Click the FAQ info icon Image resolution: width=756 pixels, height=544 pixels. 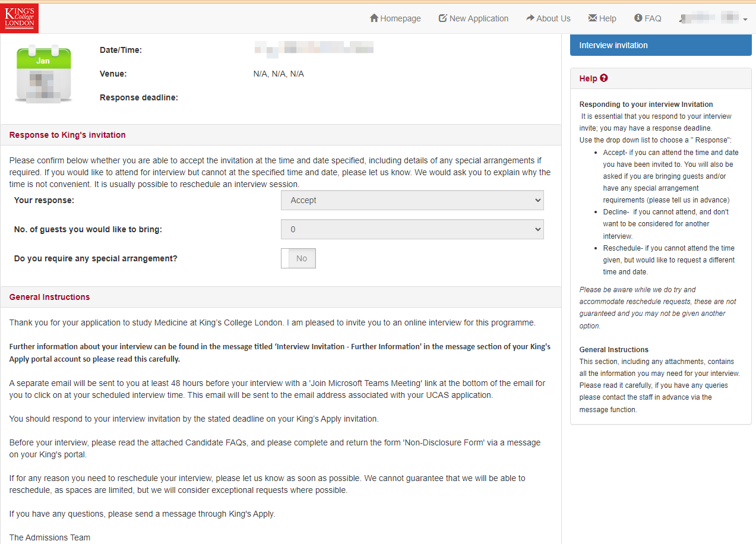(638, 18)
